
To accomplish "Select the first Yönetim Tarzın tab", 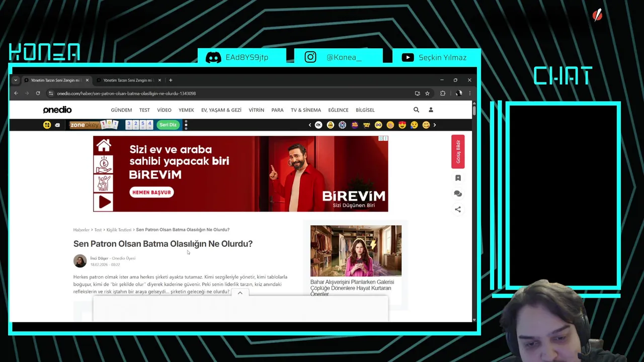I will [55, 80].
